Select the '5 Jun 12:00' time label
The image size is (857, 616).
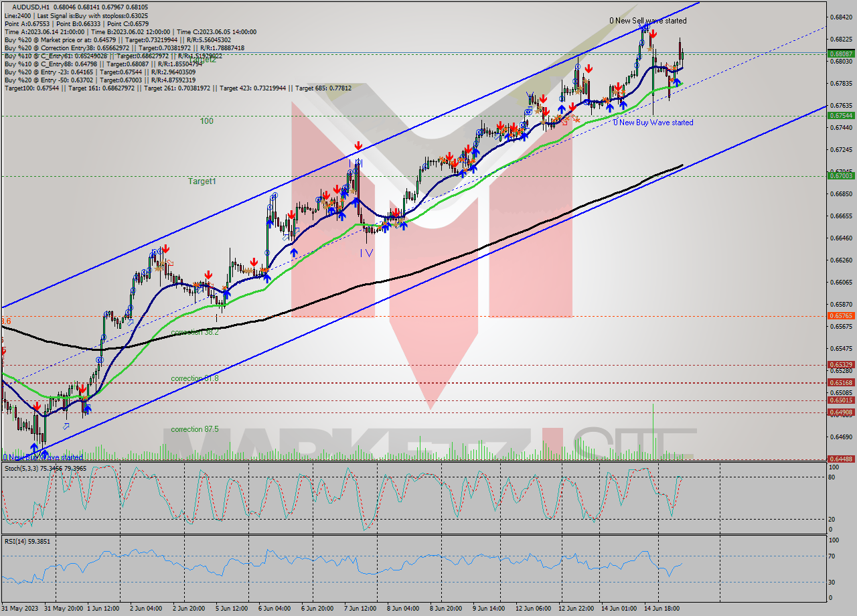tap(232, 609)
